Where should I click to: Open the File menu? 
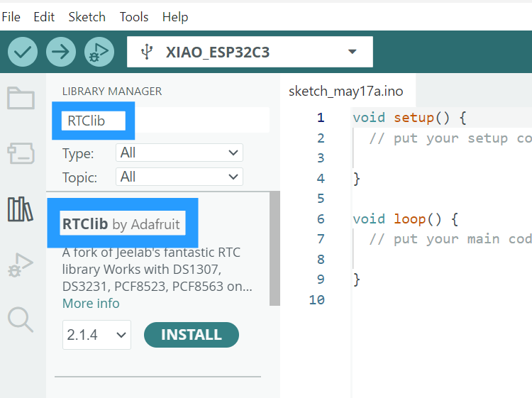pos(11,17)
